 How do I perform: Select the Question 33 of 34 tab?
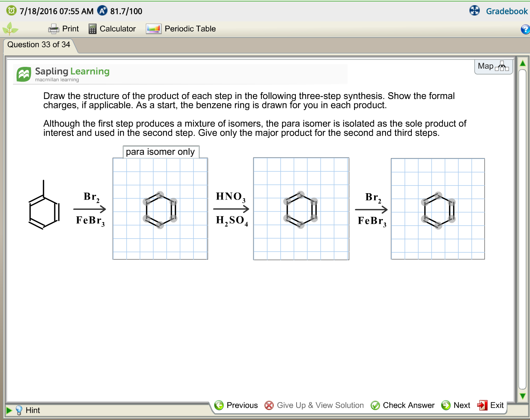39,45
